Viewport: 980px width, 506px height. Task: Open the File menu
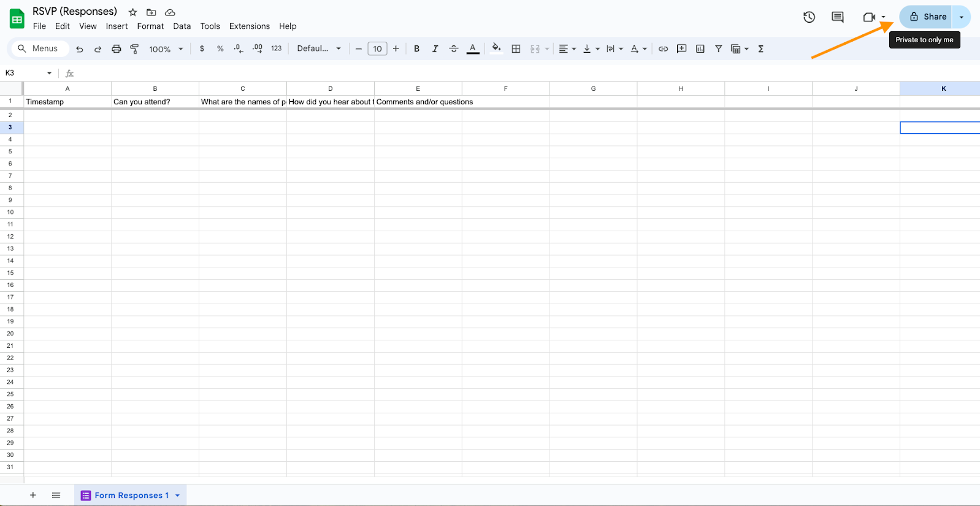coord(39,26)
